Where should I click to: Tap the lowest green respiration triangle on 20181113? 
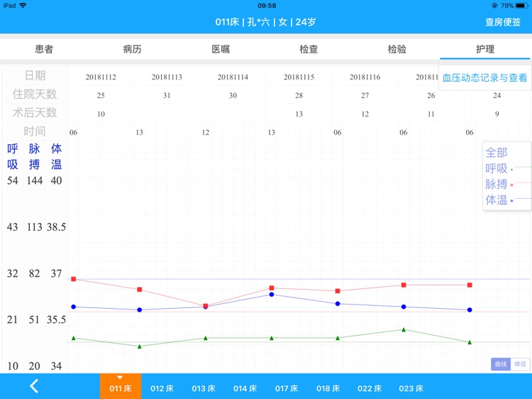pos(140,346)
